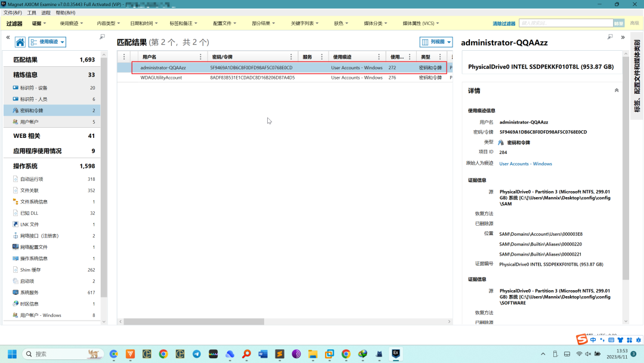Open 帮助(&H) menu

tap(66, 13)
